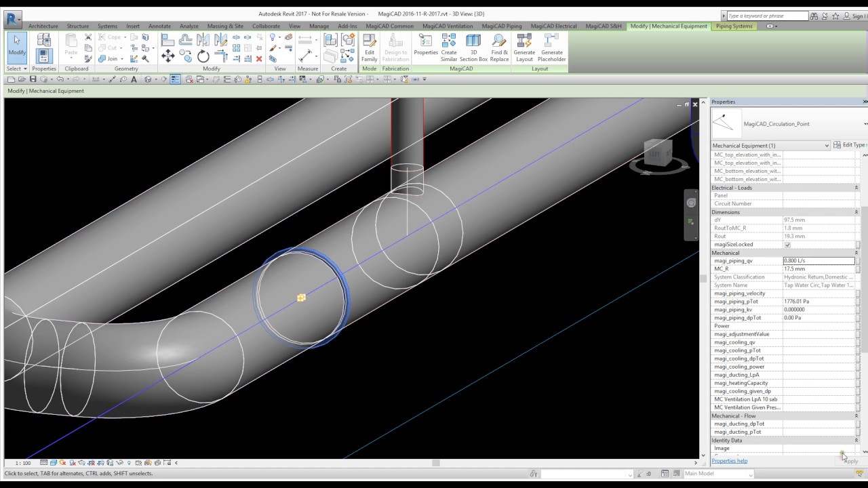Click the Trim/Extend to corner icon
Screen dimensions: 868x488
pyautogui.click(x=221, y=57)
